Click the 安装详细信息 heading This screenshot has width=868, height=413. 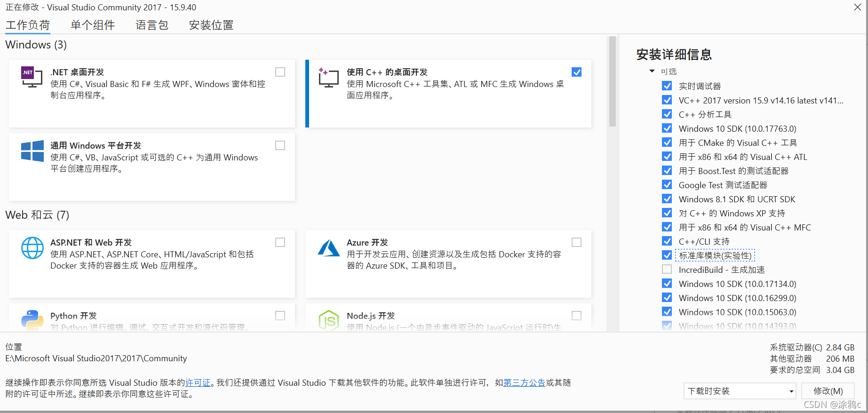(x=674, y=55)
